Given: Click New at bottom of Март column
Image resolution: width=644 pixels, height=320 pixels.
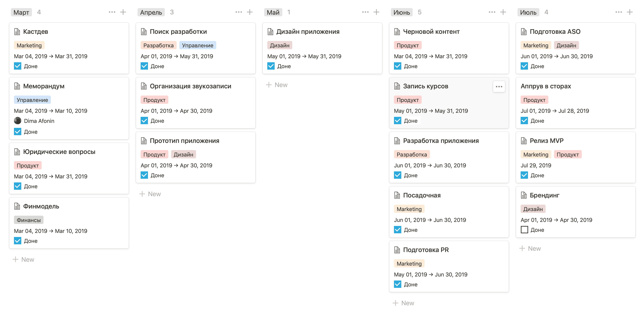Looking at the screenshot, I should coord(23,259).
